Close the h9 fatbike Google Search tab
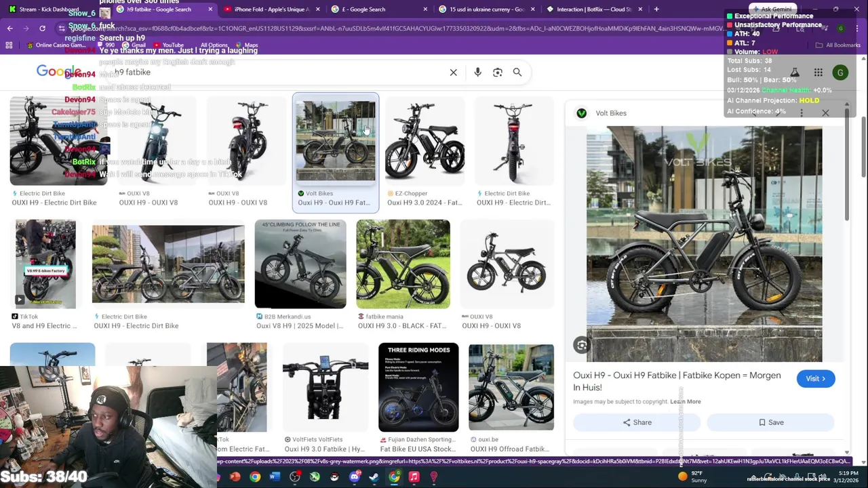This screenshot has height=488, width=868. click(210, 9)
